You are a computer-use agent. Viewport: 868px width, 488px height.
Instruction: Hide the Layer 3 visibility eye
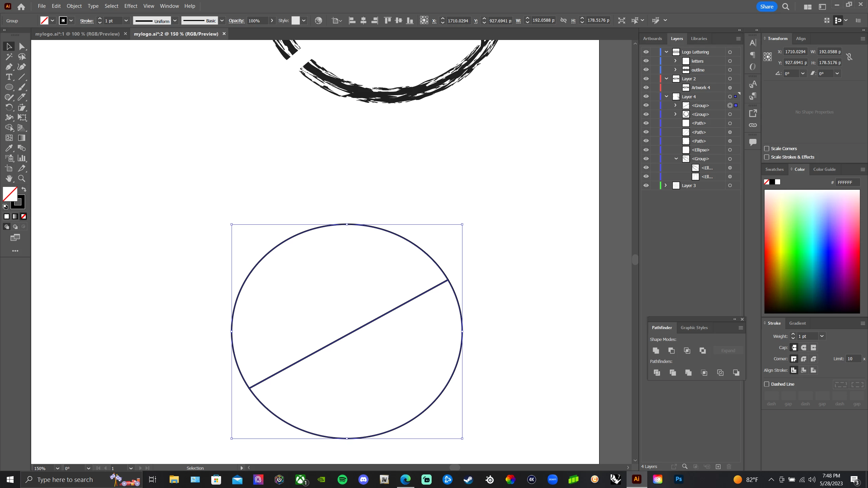(646, 186)
